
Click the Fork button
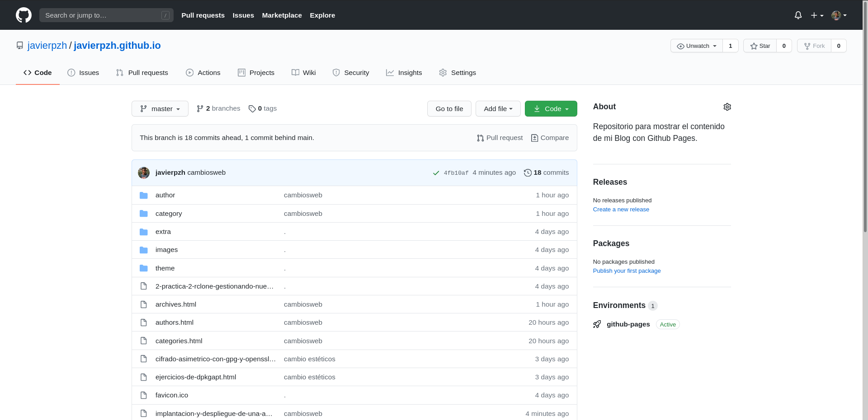pos(814,46)
